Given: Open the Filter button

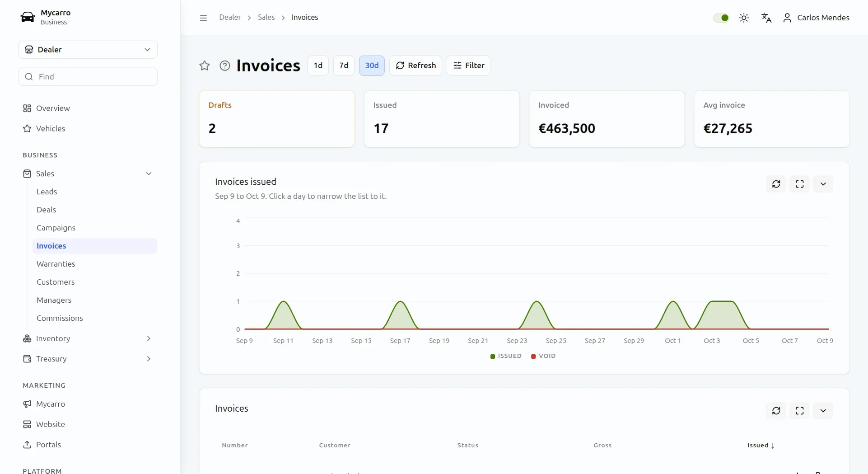Looking at the screenshot, I should 468,66.
